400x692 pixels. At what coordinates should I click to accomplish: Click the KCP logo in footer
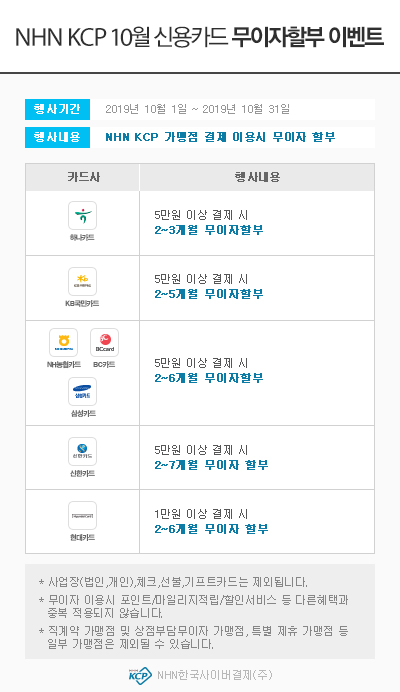140,675
